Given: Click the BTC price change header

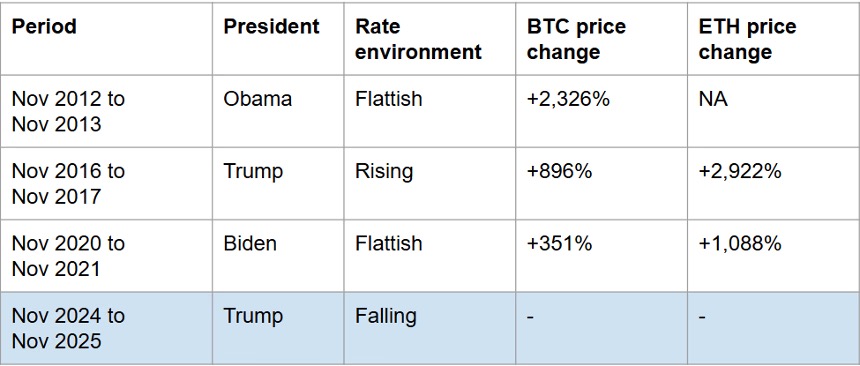Looking at the screenshot, I should click(x=601, y=39).
